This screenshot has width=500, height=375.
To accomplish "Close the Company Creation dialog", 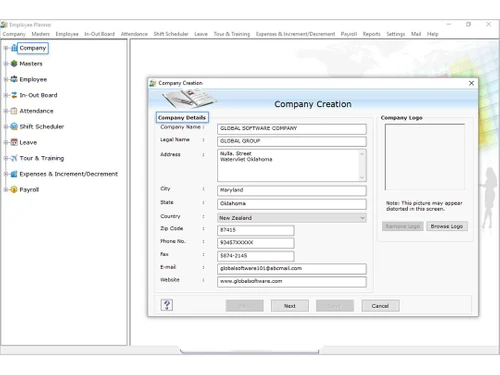I will [x=471, y=83].
